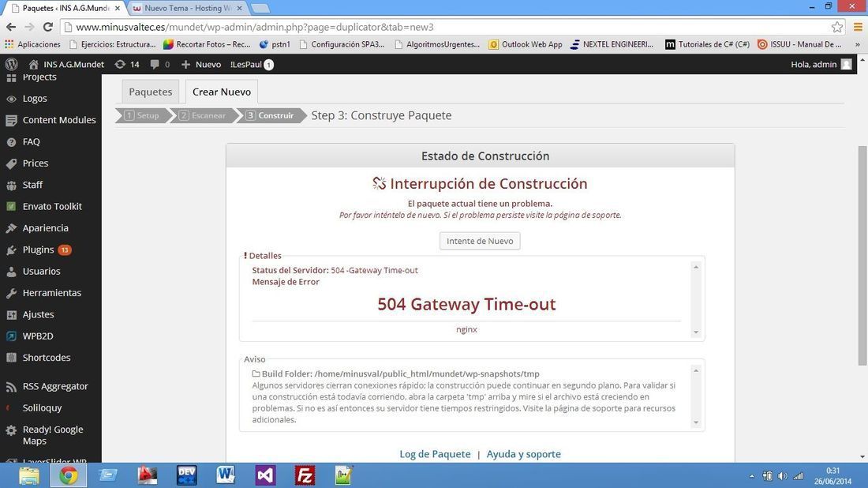Open Dev-C++ from the taskbar
This screenshot has width=868, height=488.
186,475
